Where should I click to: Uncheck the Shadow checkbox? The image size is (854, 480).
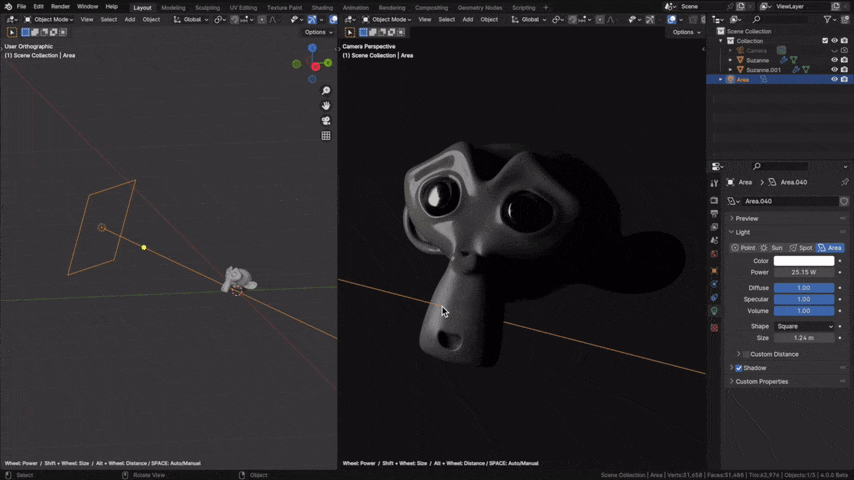739,368
